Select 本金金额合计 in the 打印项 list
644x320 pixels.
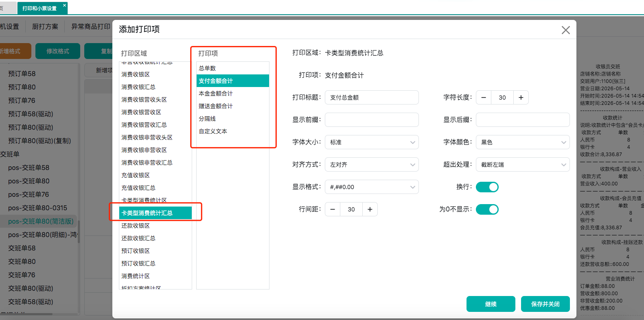tap(233, 94)
